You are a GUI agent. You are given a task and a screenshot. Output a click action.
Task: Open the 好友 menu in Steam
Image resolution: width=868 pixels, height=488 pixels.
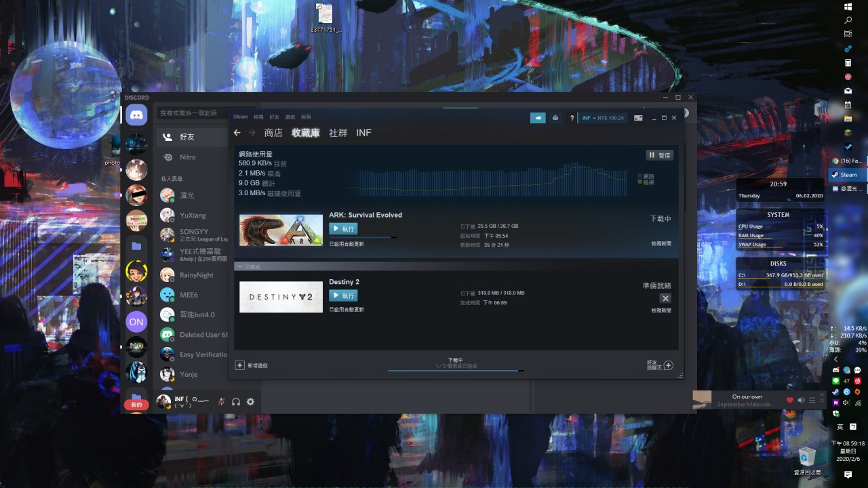(x=274, y=117)
